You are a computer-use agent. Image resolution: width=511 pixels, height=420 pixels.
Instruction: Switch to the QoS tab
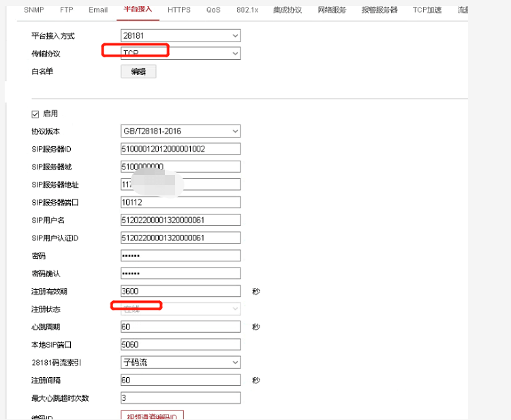click(x=213, y=10)
